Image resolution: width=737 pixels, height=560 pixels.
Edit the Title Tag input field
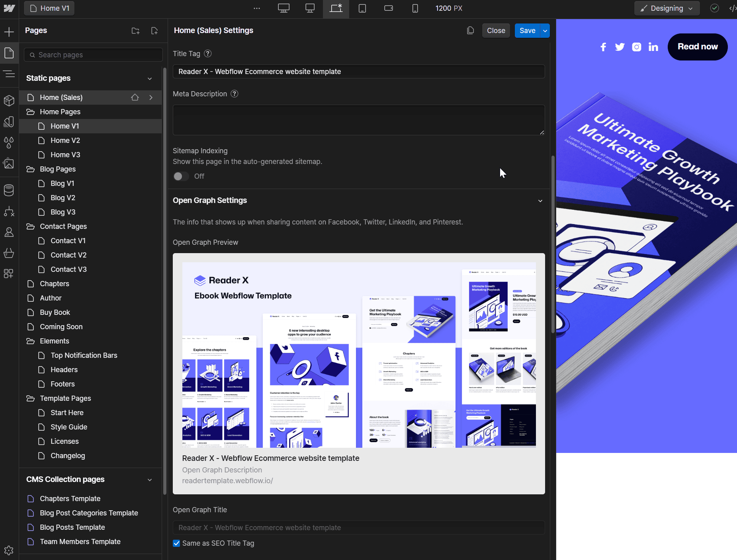359,72
